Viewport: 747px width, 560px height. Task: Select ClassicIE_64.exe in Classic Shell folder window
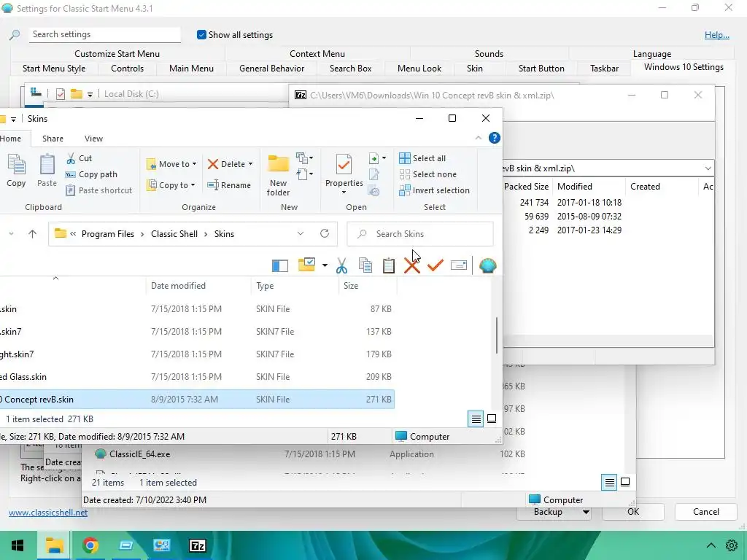(139, 454)
